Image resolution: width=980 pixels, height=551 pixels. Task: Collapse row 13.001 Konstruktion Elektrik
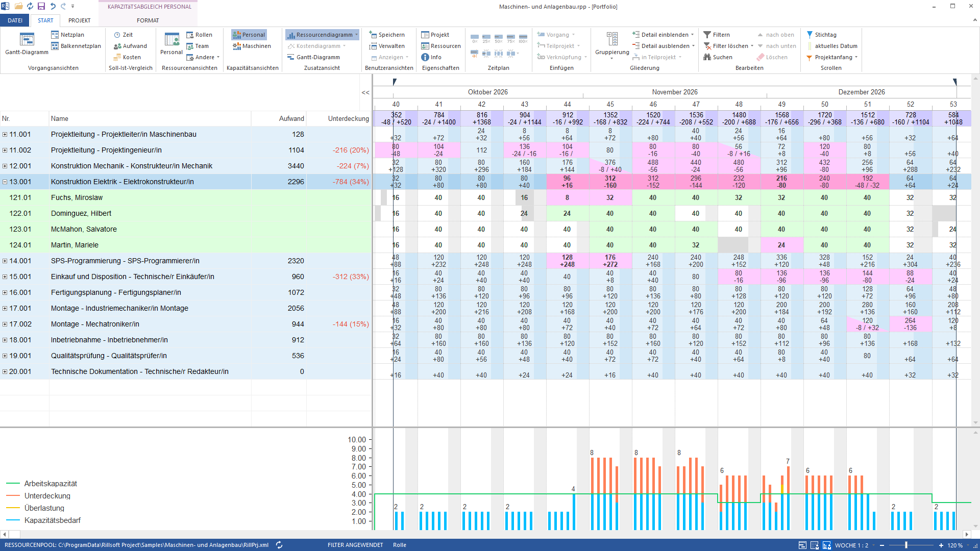[5, 182]
